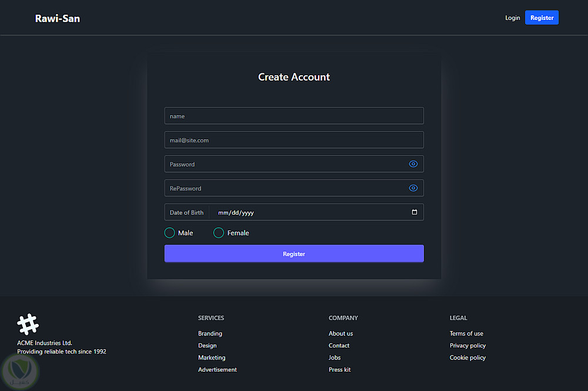Click 'Providing reliable tech since 1992' text
This screenshot has height=391, width=588.
pos(62,351)
